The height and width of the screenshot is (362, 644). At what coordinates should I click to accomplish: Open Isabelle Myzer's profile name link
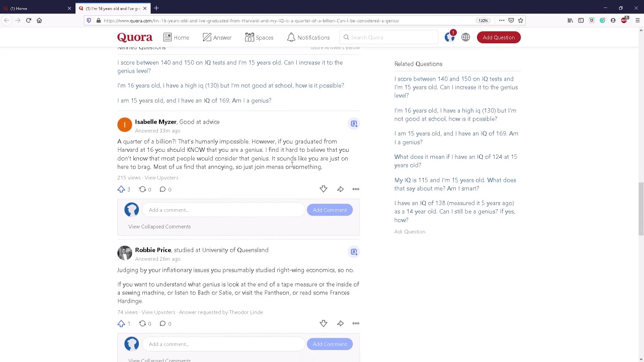(155, 122)
